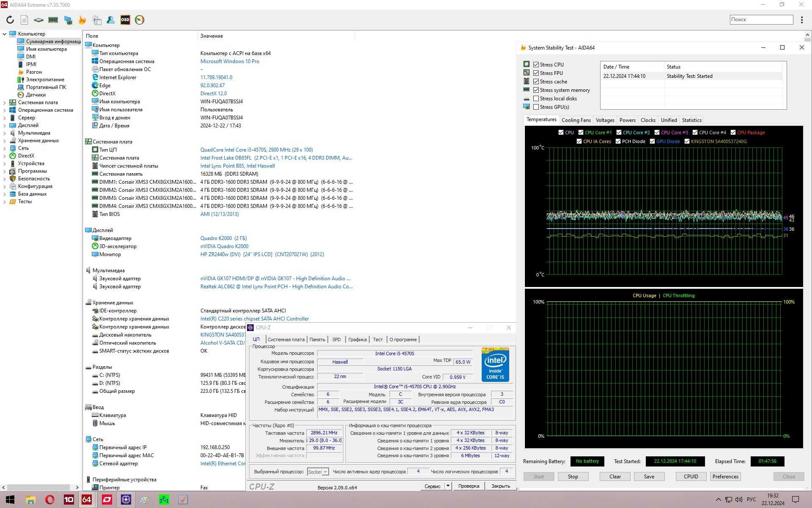Click Save button in Stability Test

(x=649, y=477)
